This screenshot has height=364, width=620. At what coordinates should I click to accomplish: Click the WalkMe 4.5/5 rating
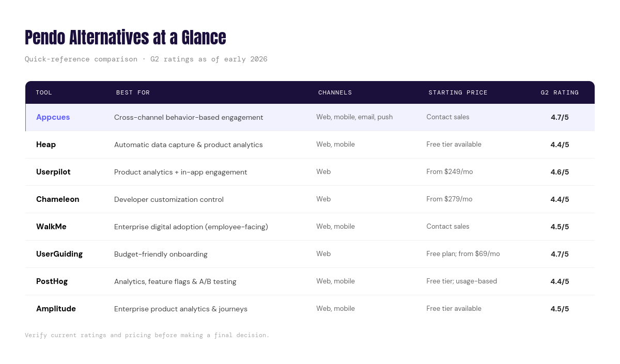pos(560,227)
